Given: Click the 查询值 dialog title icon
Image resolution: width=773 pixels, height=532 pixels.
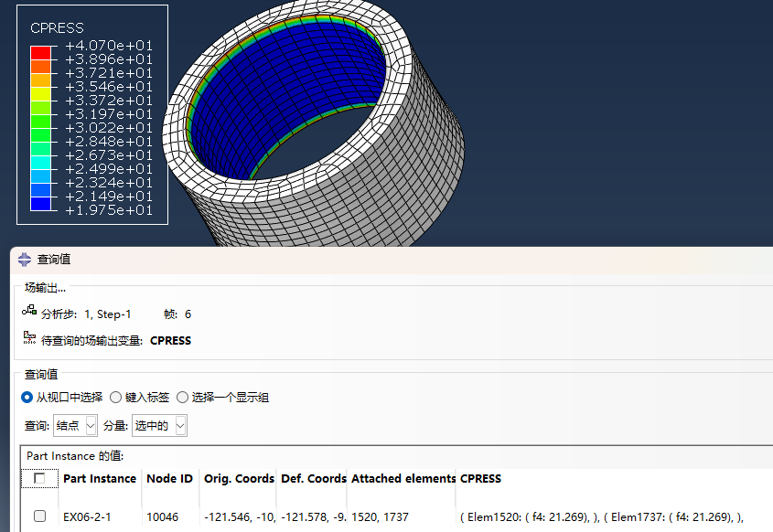Looking at the screenshot, I should point(25,260).
